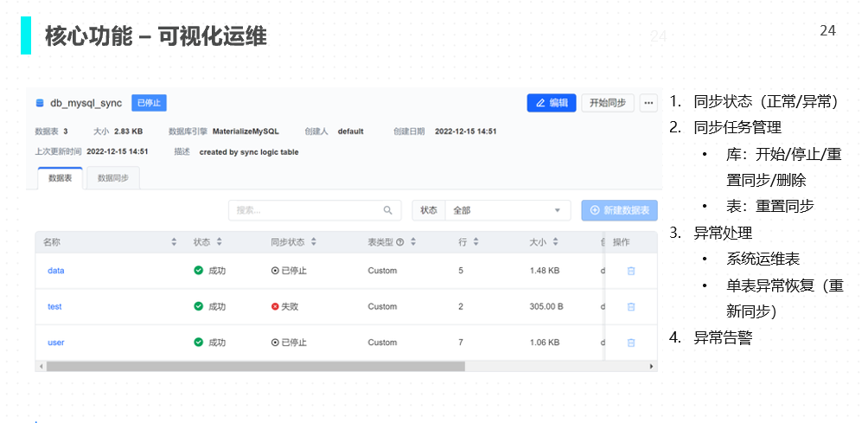
Task: Sort the table by 名称 column
Action: pos(174,242)
